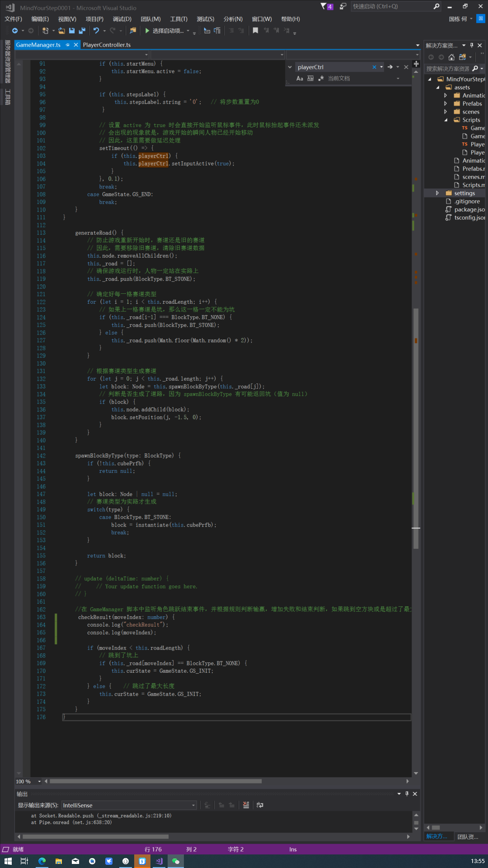The width and height of the screenshot is (488, 868).
Task: Expand the replace mode chevron in find box
Action: pyautogui.click(x=290, y=67)
